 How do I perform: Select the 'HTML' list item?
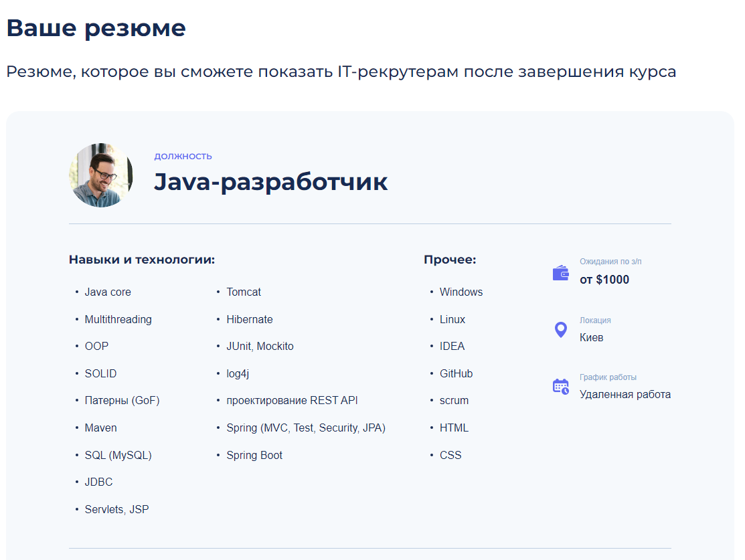(454, 428)
